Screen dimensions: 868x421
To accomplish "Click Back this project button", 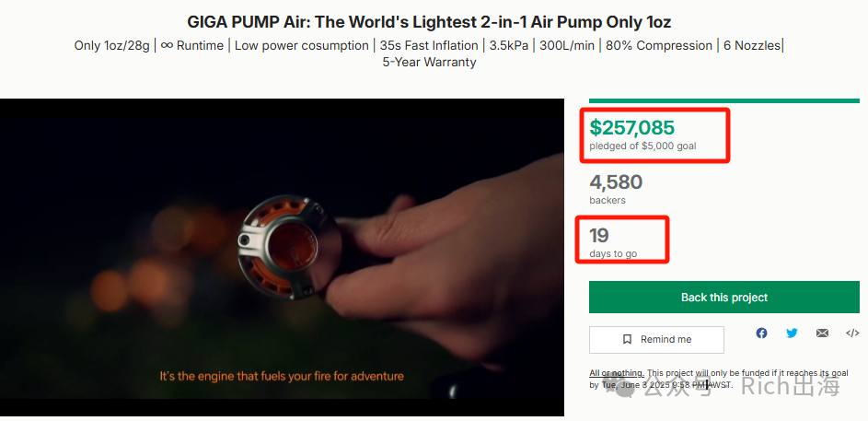I will [x=724, y=297].
